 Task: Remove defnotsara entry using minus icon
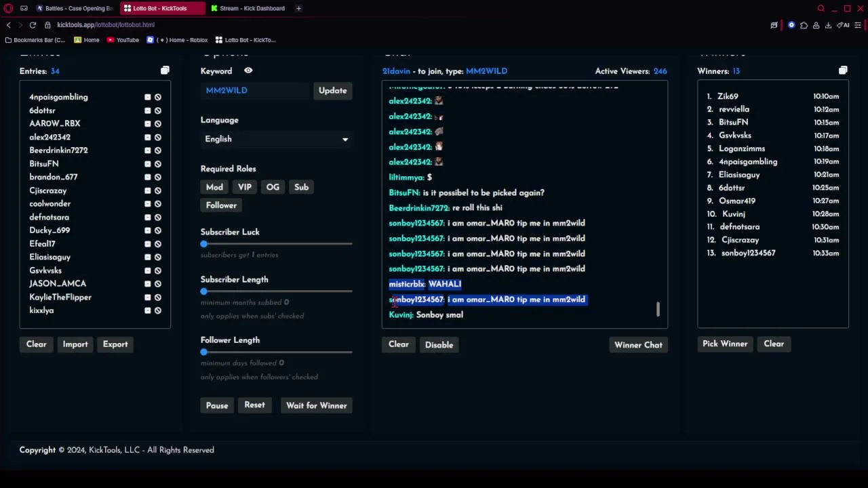click(x=147, y=217)
